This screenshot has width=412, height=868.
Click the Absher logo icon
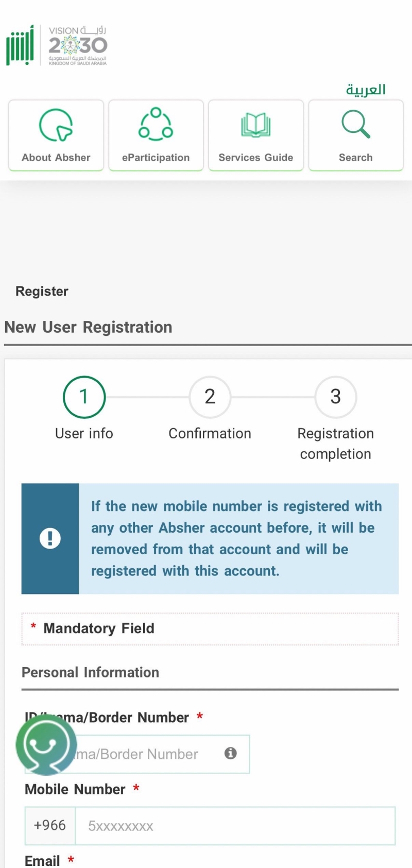20,46
